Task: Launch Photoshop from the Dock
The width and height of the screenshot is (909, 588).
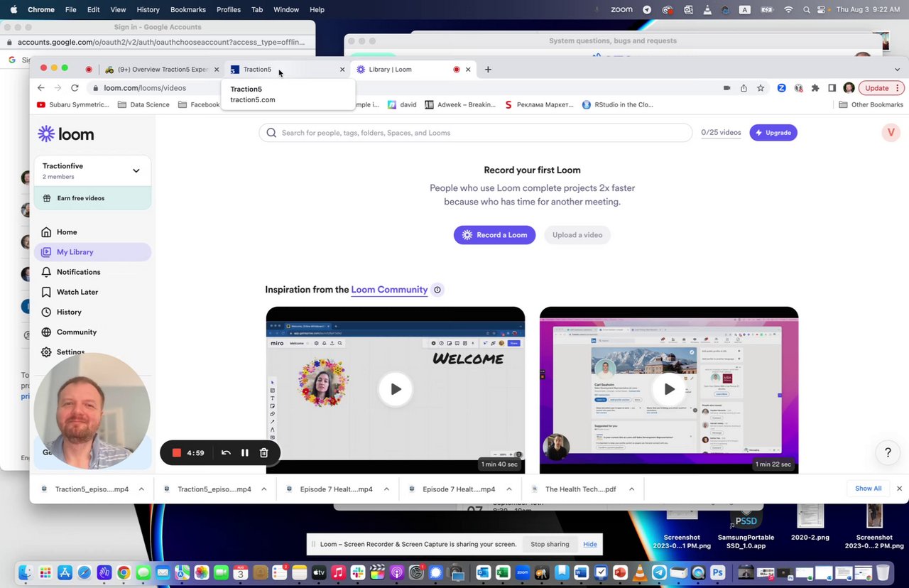Action: [x=717, y=572]
